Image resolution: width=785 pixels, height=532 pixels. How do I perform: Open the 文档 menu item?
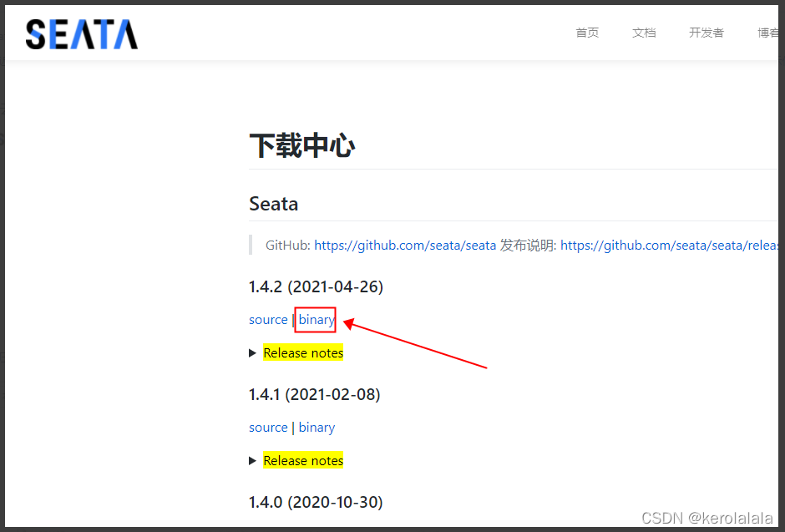(644, 33)
